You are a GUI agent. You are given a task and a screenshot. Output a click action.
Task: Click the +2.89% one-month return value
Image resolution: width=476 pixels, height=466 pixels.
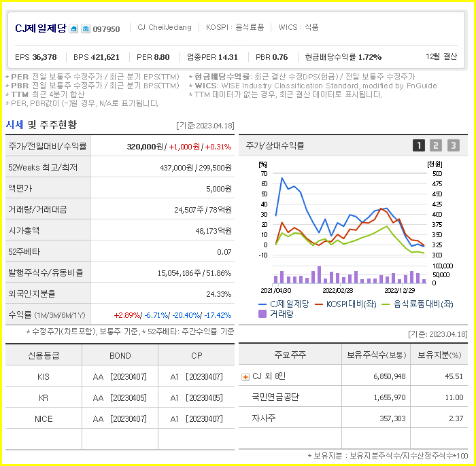(127, 315)
